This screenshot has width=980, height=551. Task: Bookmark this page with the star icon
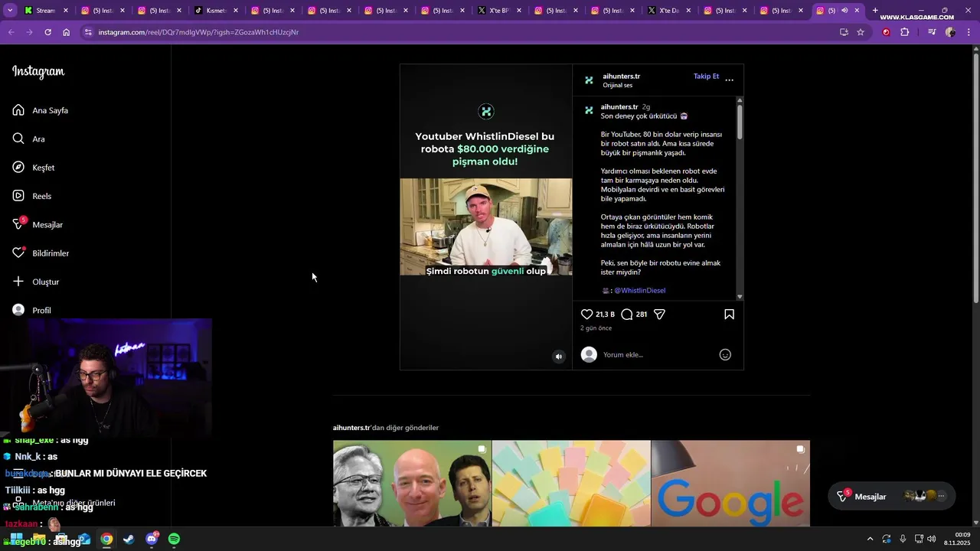(861, 32)
